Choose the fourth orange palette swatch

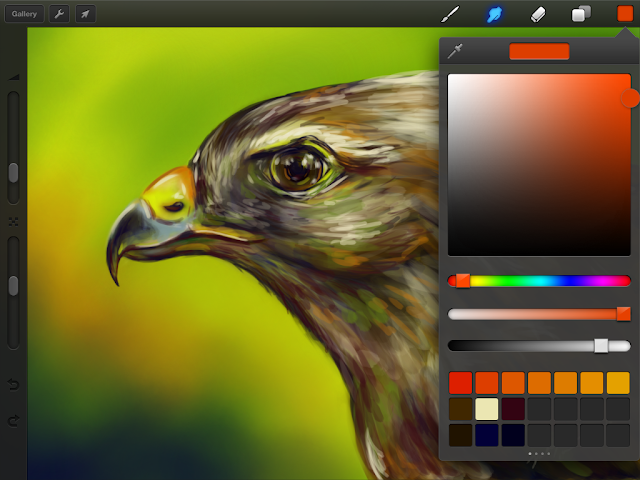[539, 382]
